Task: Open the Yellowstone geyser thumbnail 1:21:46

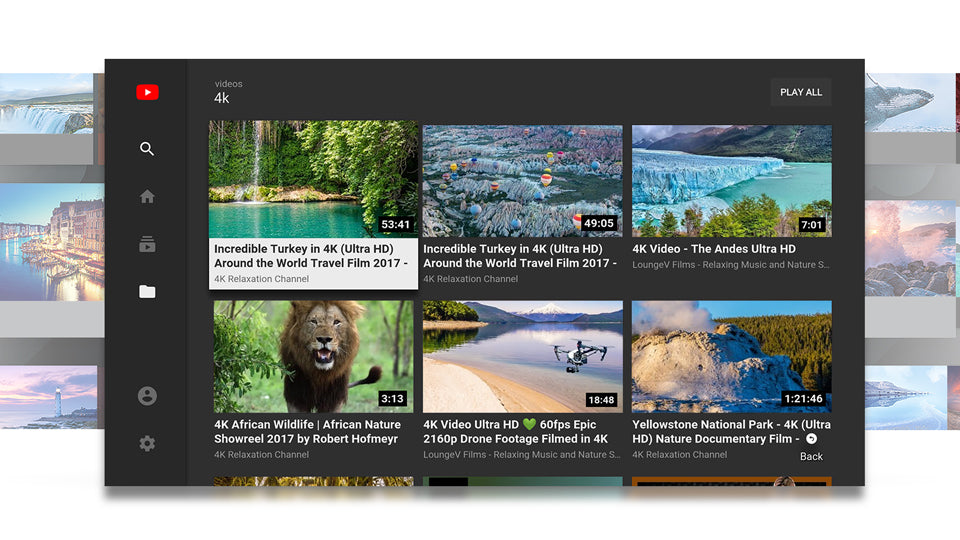Action: point(732,356)
